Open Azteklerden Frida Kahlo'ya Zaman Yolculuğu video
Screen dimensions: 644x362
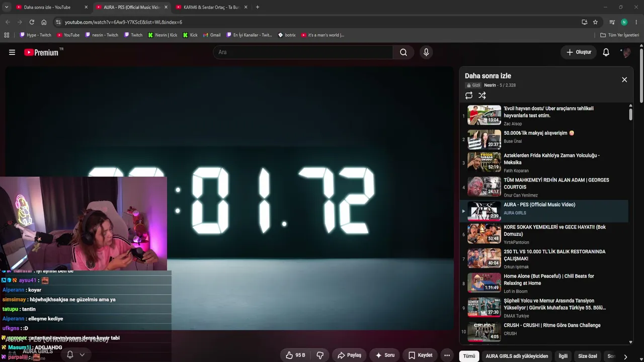click(545, 162)
